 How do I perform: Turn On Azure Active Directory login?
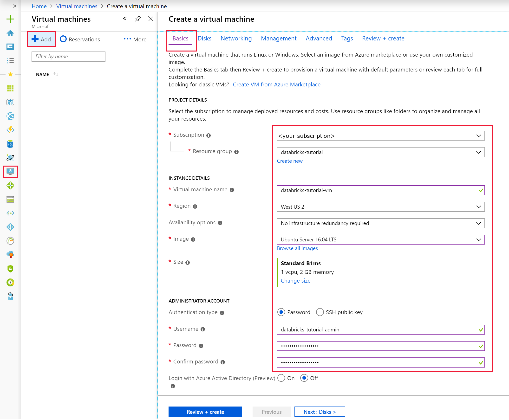pos(281,378)
